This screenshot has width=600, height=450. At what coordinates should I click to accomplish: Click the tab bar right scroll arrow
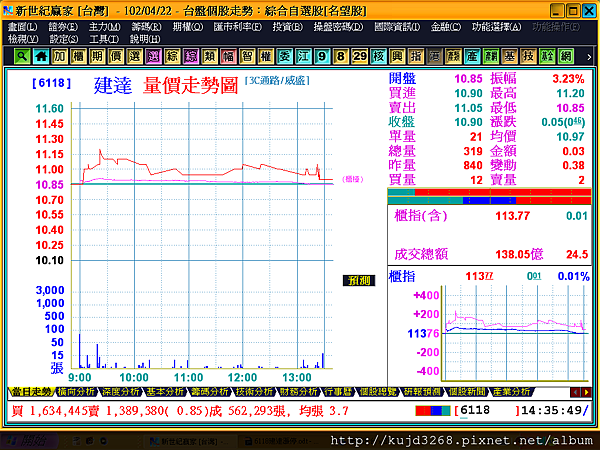(586, 392)
